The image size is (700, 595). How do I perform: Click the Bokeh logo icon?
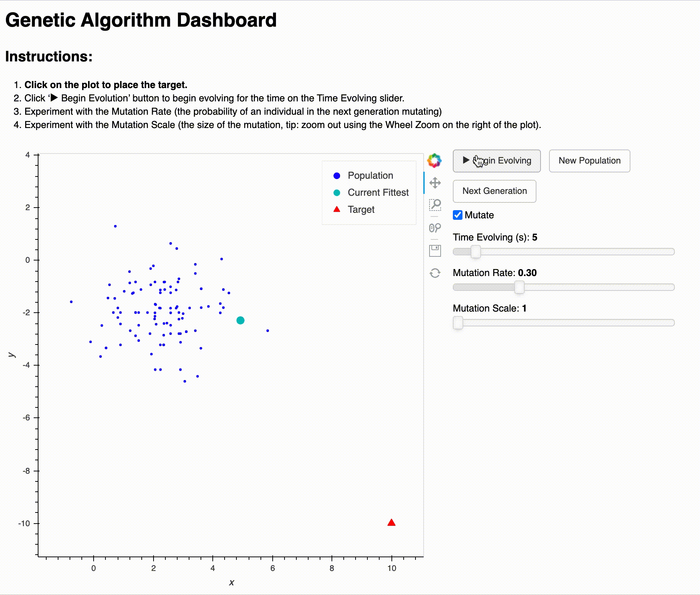[434, 161]
